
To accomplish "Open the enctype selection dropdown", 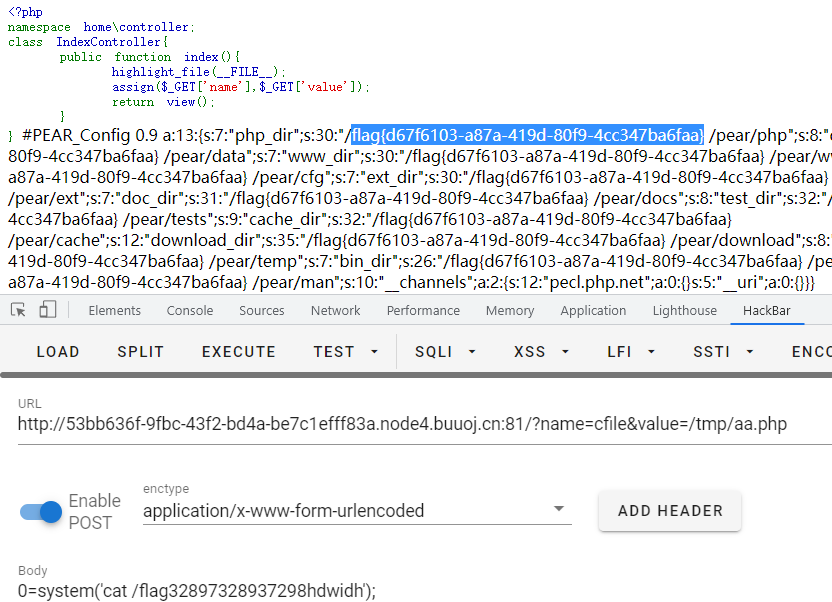I will pyautogui.click(x=357, y=511).
